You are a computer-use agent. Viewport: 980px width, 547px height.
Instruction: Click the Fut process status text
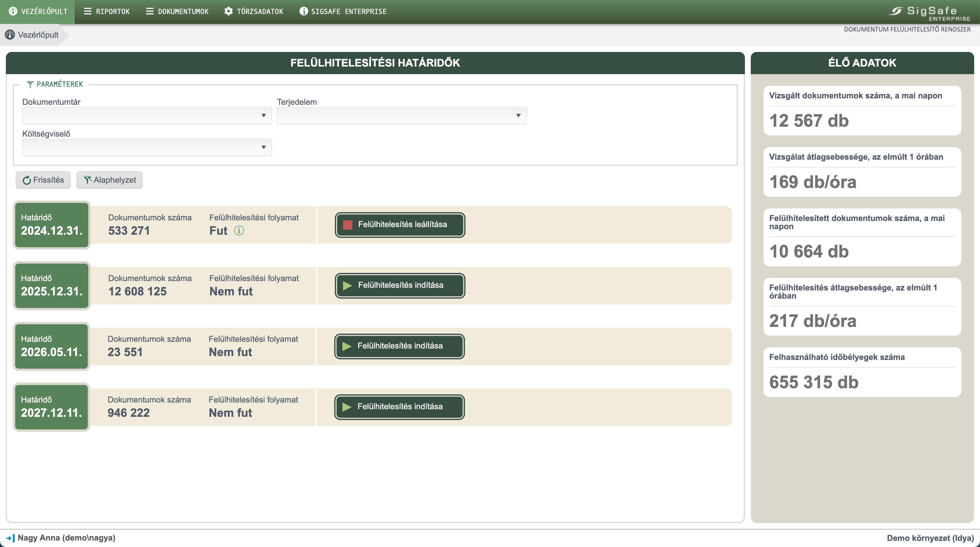coord(218,230)
